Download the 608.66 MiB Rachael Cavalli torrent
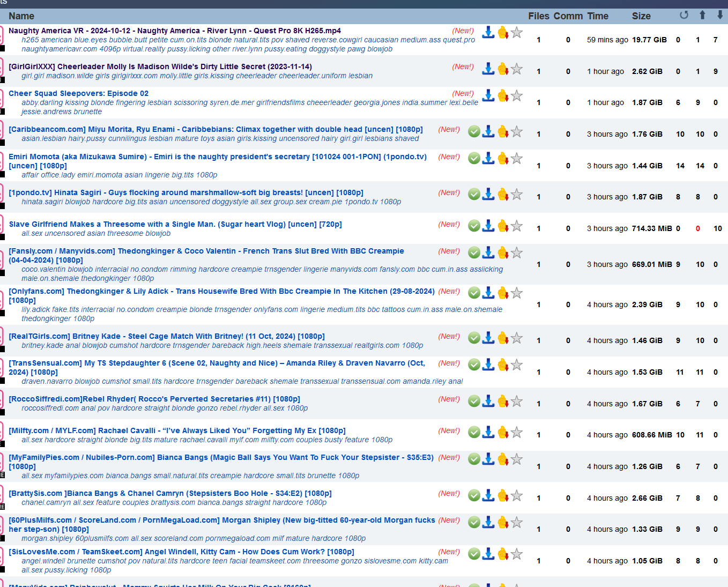The image size is (728, 587). click(488, 432)
